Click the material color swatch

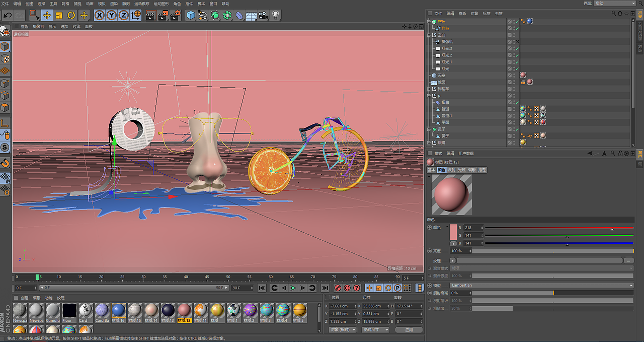[453, 232]
